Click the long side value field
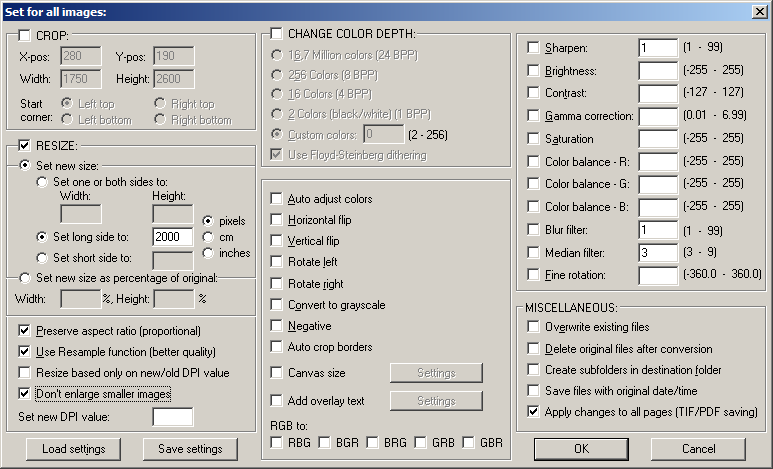Image resolution: width=773 pixels, height=469 pixels. [x=172, y=237]
